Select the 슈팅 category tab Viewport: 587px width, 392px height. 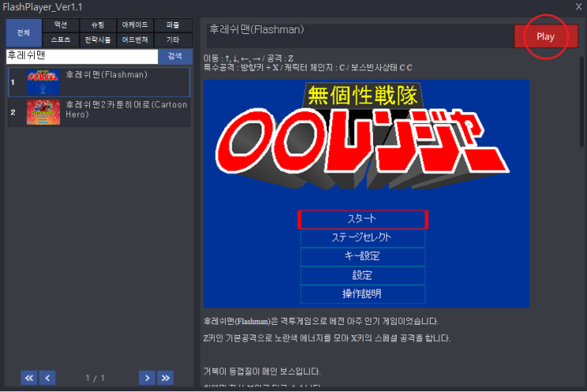click(98, 25)
